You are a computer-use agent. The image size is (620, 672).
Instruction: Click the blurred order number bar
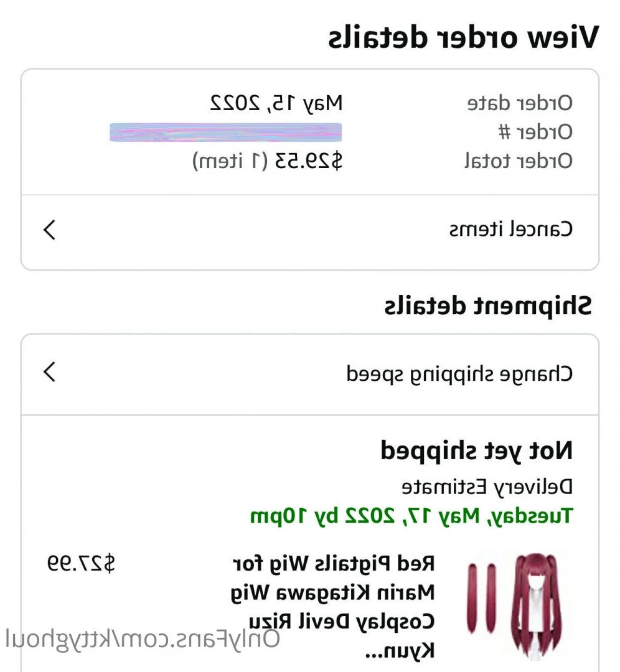[x=225, y=132]
